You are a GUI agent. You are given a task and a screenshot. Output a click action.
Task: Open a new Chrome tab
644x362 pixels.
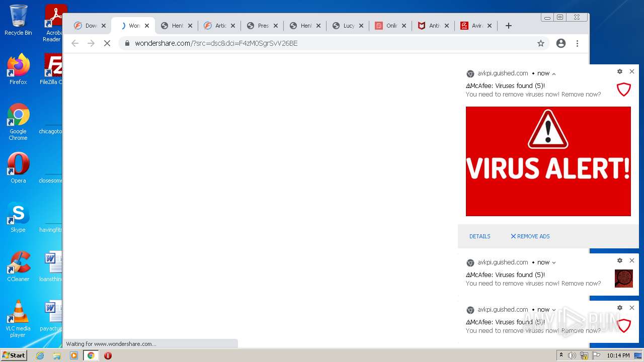click(x=509, y=26)
